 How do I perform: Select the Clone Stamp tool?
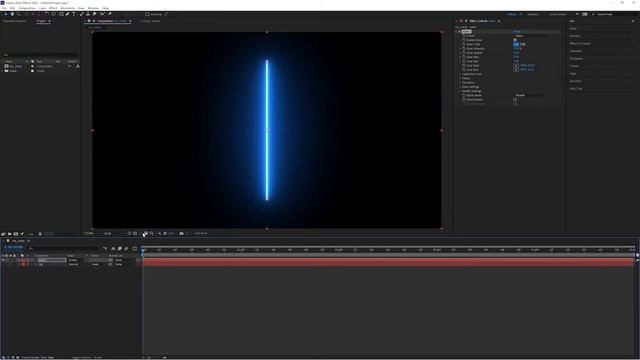[88, 14]
